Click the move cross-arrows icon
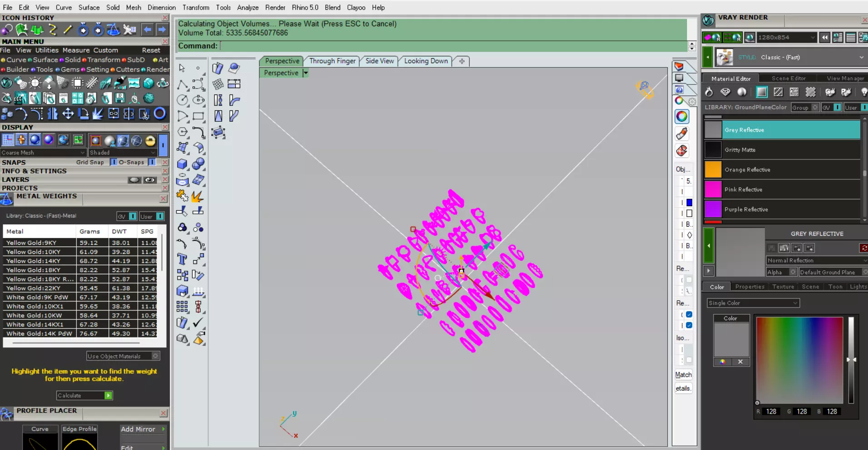This screenshot has height=450, width=868. (x=68, y=114)
